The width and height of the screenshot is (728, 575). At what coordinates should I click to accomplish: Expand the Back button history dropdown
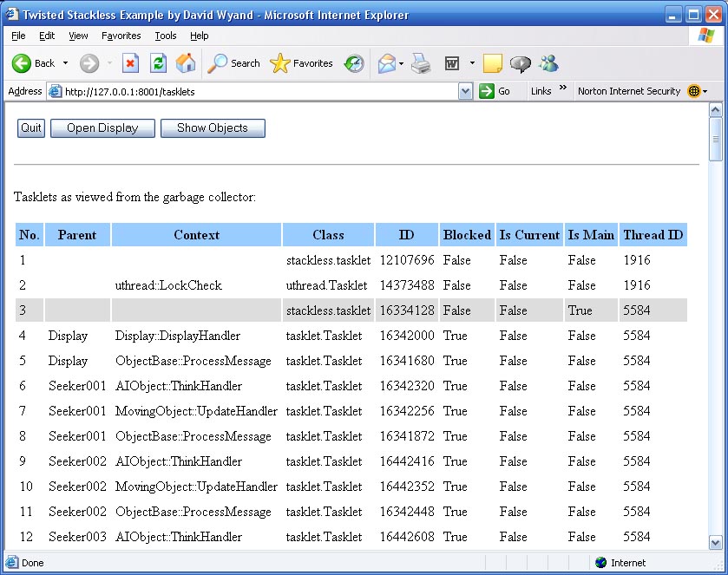(x=65, y=63)
